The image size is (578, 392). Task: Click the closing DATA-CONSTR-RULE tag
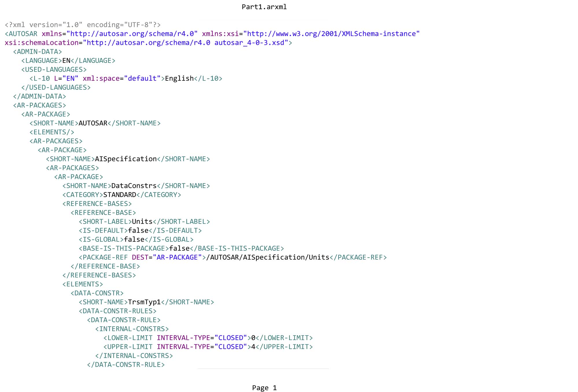coord(126,365)
